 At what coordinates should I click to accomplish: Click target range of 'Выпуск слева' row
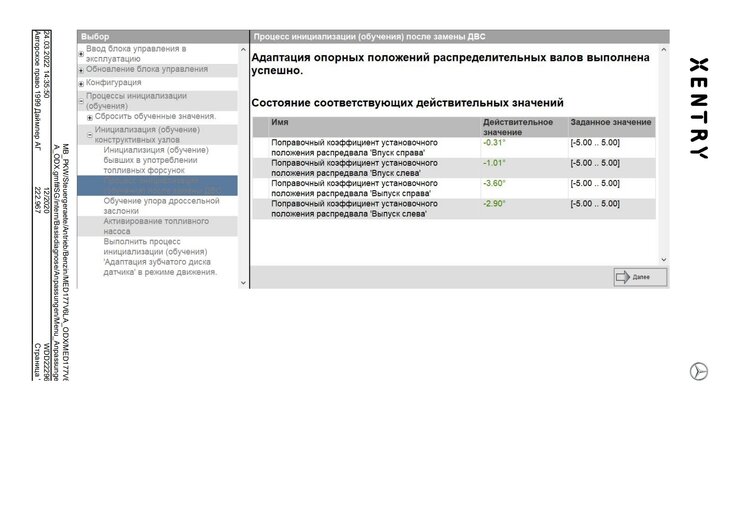595,204
